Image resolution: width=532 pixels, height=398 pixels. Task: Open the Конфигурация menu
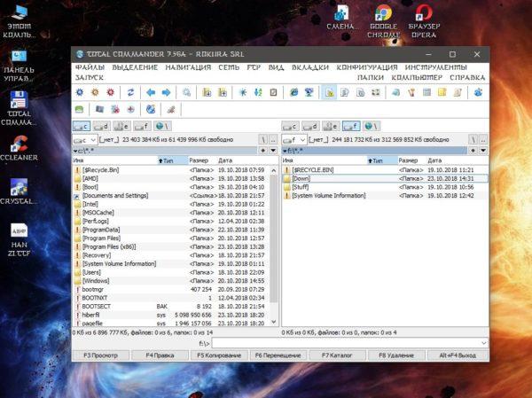click(x=367, y=67)
